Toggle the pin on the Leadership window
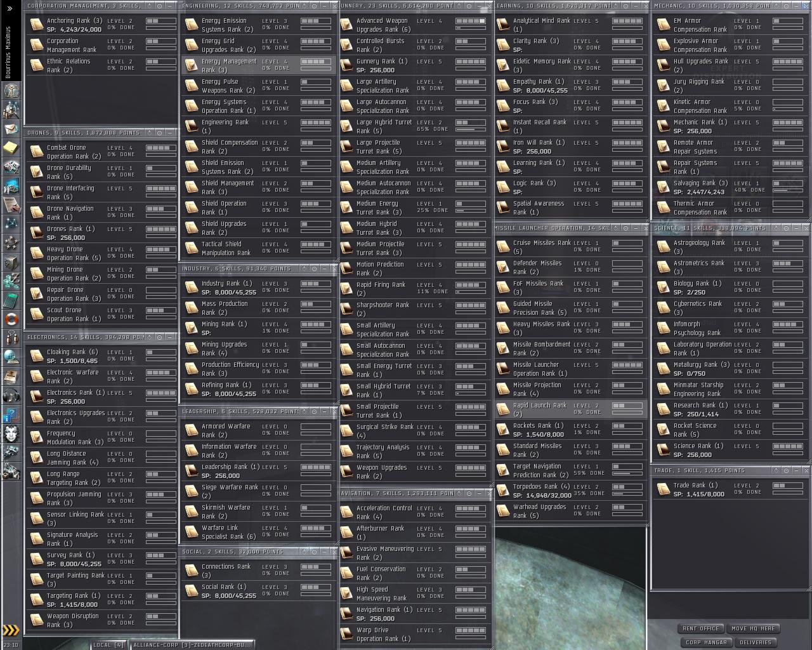The width and height of the screenshot is (812, 650). [304, 411]
